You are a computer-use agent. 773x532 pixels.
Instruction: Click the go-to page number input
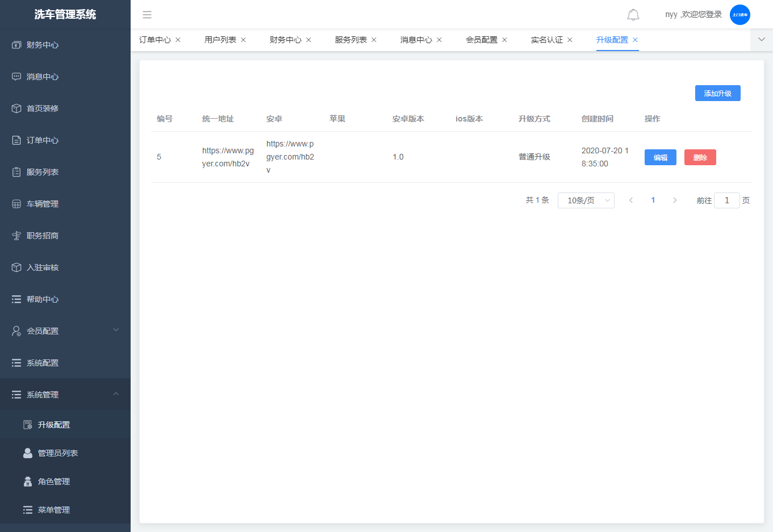click(726, 200)
